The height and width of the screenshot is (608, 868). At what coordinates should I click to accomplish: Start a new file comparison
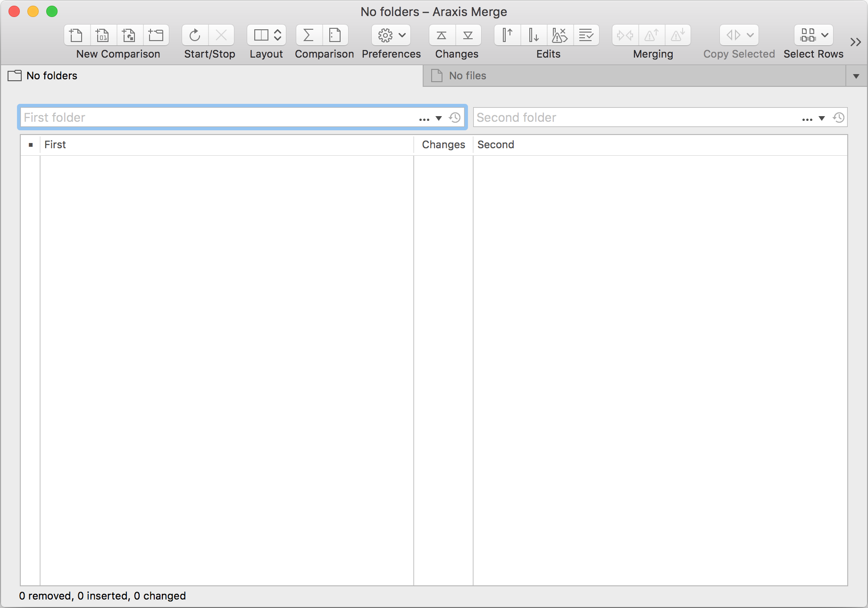point(75,35)
